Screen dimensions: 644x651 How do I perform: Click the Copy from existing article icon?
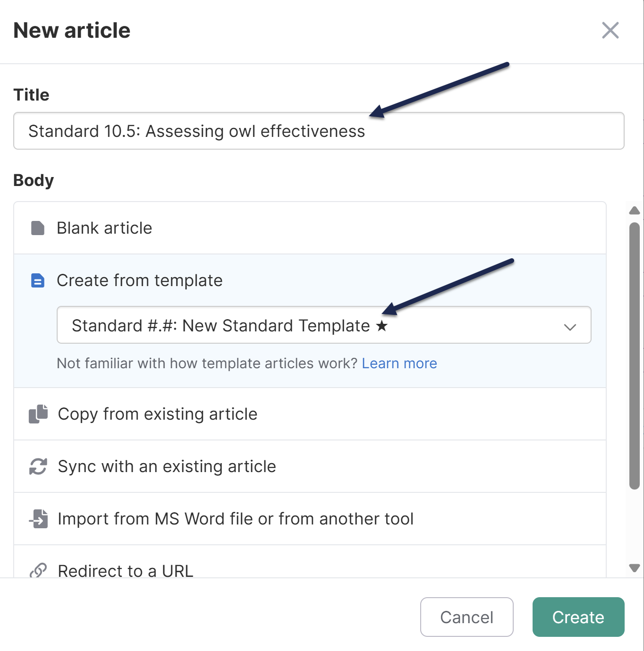(x=38, y=414)
